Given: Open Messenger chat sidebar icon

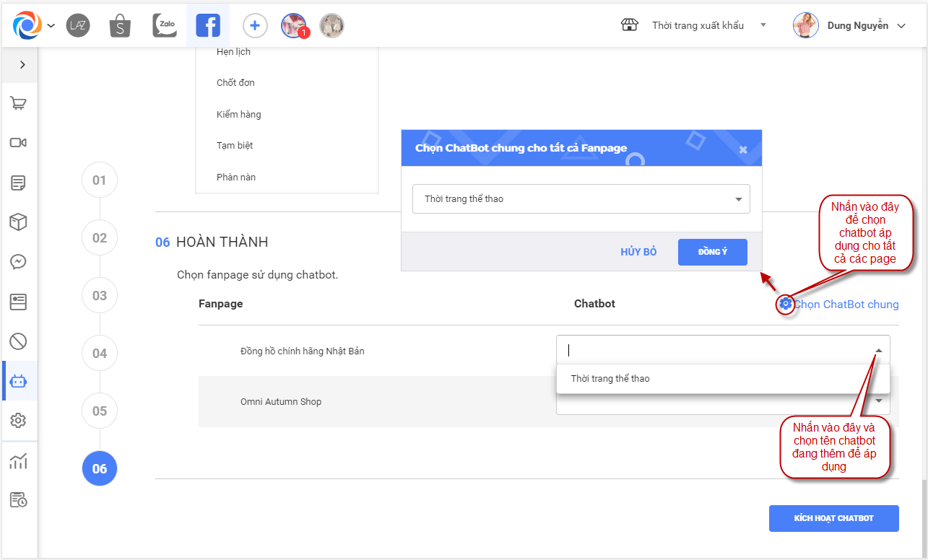Looking at the screenshot, I should tap(19, 261).
